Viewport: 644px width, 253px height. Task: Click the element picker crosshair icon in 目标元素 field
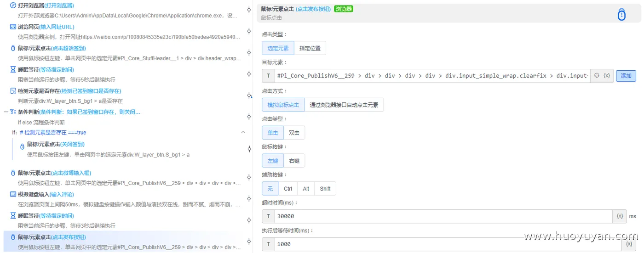[x=597, y=75]
